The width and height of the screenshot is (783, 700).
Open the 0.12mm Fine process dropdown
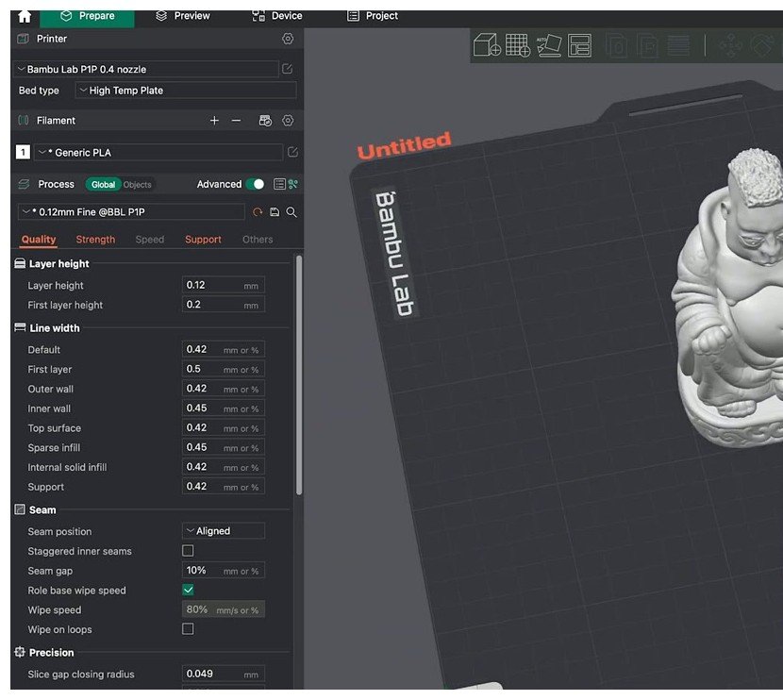131,212
